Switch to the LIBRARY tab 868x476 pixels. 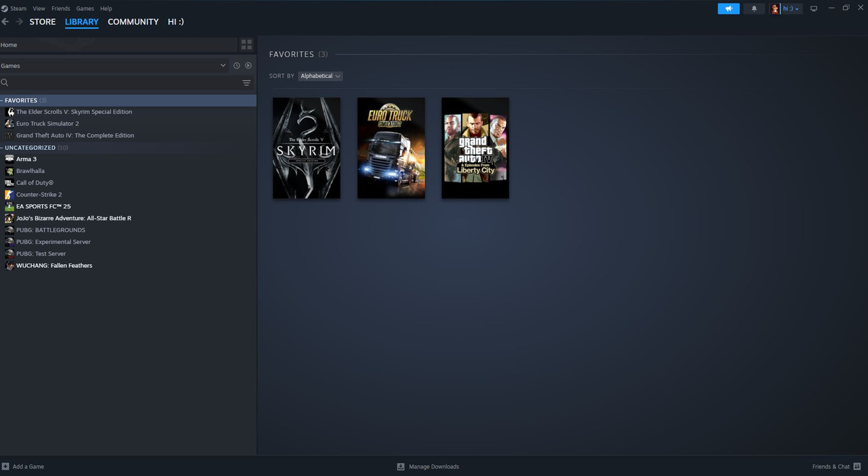[81, 22]
